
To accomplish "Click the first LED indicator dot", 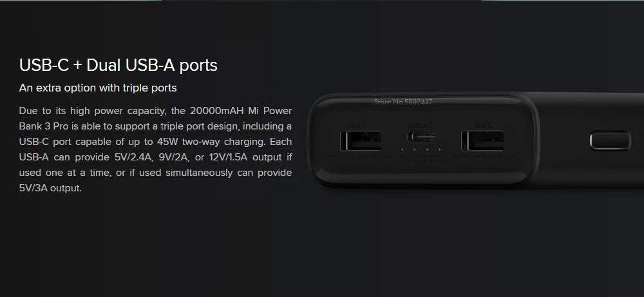I will coord(402,149).
